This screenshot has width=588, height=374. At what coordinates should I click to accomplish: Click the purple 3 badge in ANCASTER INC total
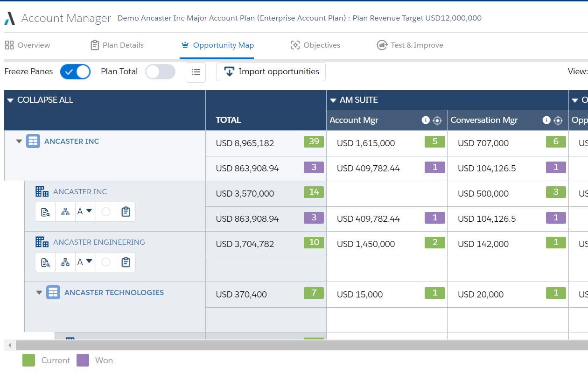click(314, 167)
